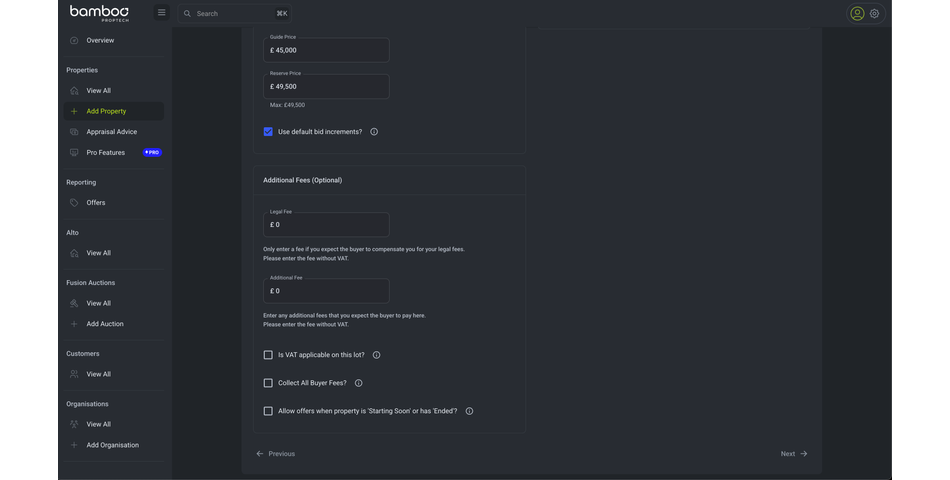Click info icon next to VAT applicable option

376,355
